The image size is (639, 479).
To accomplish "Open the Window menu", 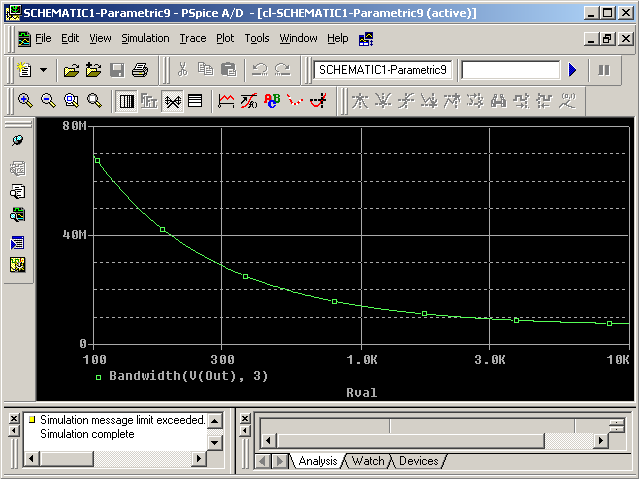I will point(298,38).
